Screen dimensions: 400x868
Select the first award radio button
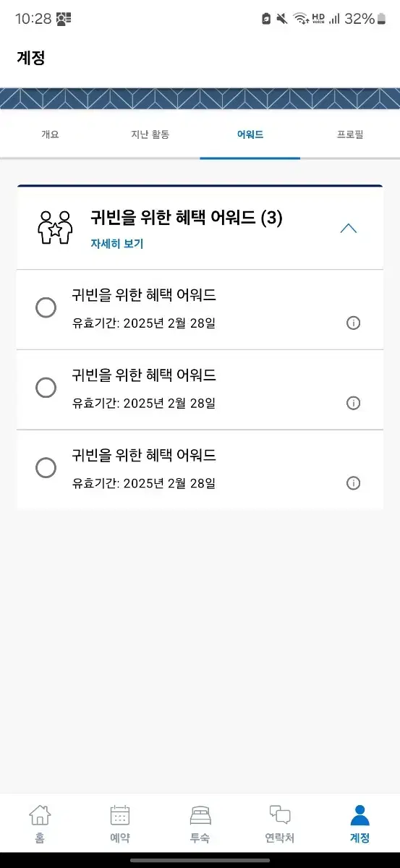point(46,307)
